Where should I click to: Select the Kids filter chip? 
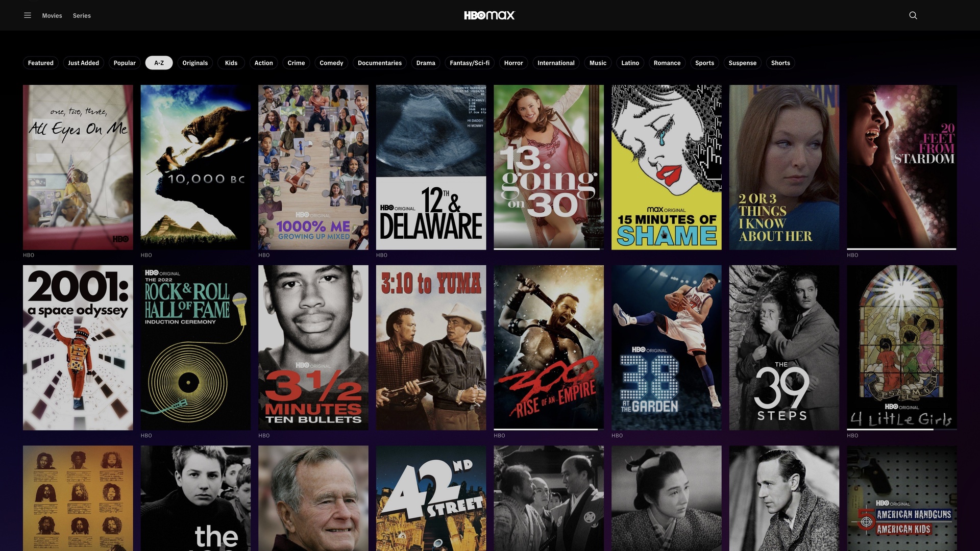[x=231, y=63]
